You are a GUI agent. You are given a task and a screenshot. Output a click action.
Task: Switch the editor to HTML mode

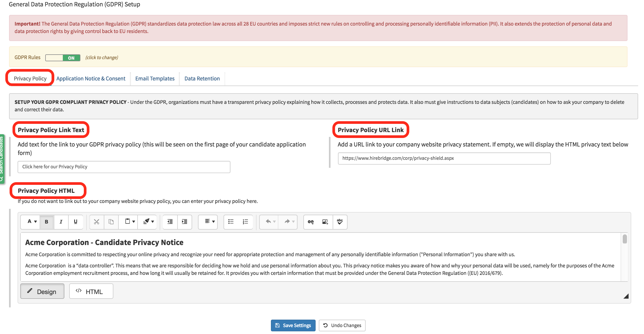pyautogui.click(x=91, y=291)
